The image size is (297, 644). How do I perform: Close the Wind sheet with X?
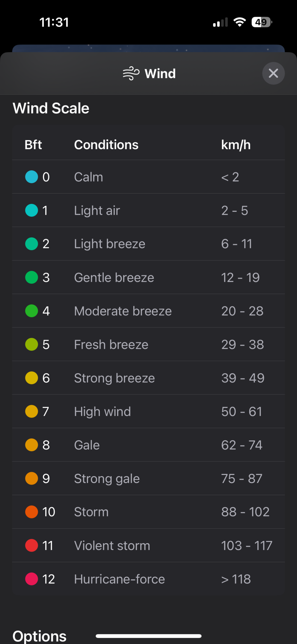[273, 73]
